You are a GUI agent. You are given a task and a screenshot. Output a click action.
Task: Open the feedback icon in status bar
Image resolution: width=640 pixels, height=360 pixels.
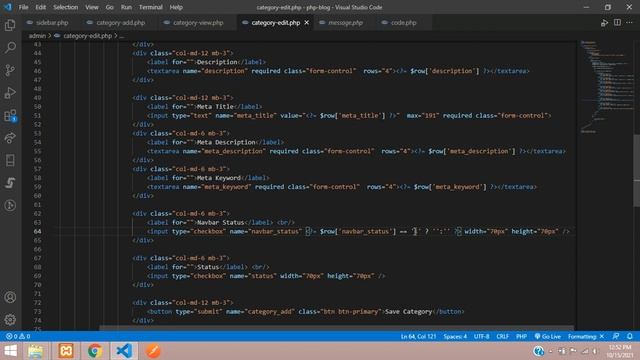pyautogui.click(x=616, y=336)
